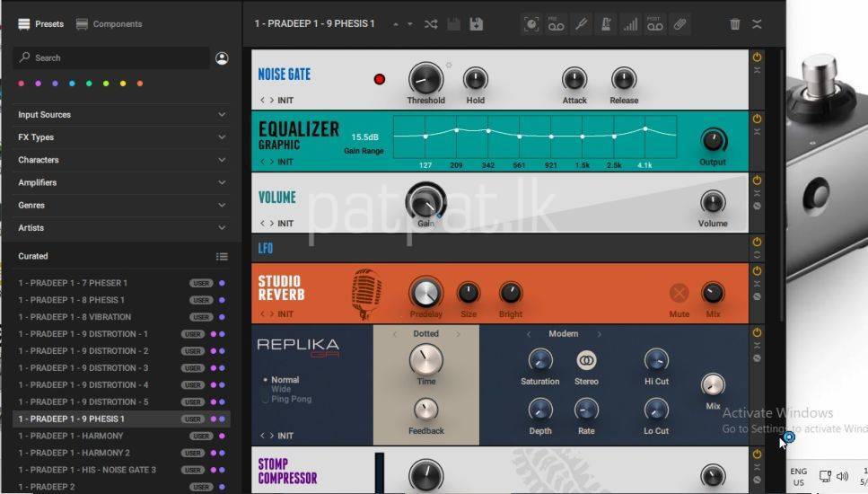Open the user account profile

(x=222, y=58)
